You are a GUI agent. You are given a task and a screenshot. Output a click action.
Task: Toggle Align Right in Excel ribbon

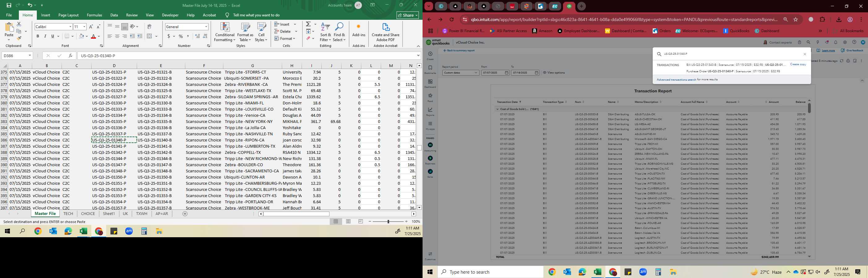coord(125,36)
